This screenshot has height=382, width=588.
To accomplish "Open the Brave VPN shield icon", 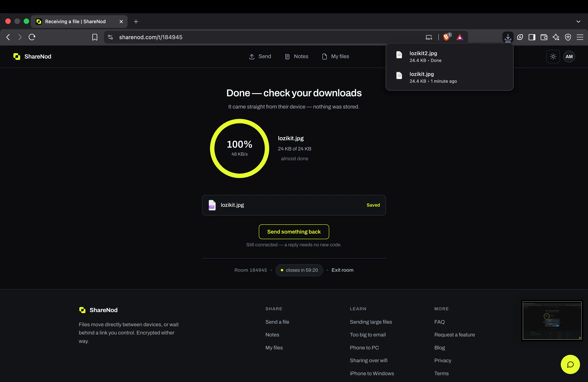I will (x=568, y=37).
